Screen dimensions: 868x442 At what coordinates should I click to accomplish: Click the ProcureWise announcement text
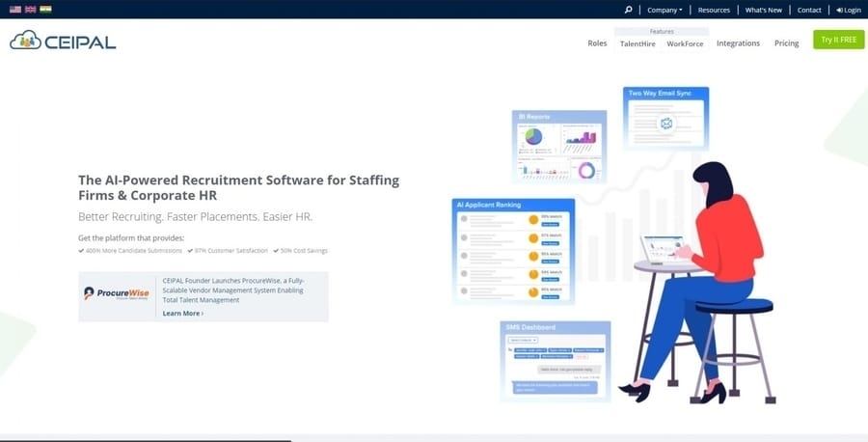(233, 290)
